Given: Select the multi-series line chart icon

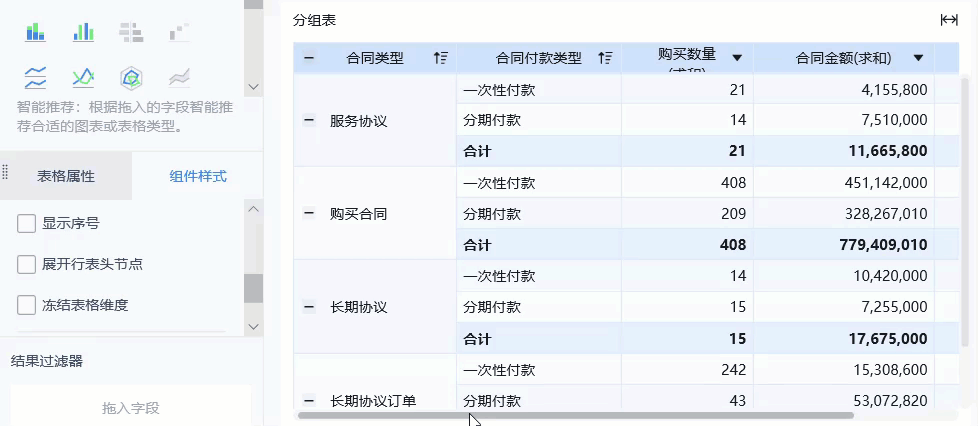Looking at the screenshot, I should point(36,78).
